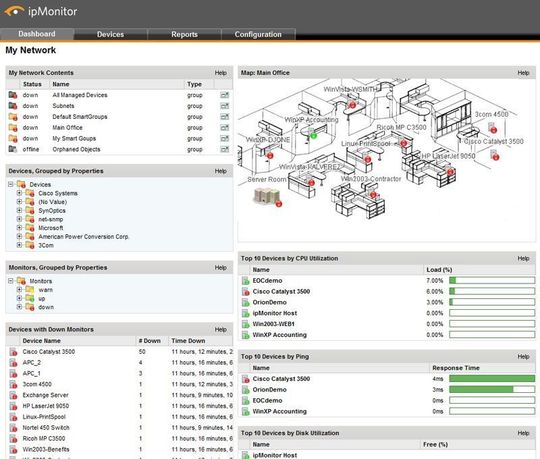Open Help for My Network Contents
Image resolution: width=540 pixels, height=459 pixels.
point(220,73)
